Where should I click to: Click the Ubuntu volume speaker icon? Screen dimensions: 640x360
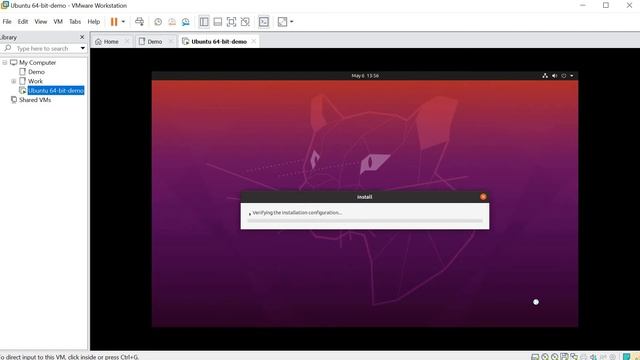(x=554, y=76)
